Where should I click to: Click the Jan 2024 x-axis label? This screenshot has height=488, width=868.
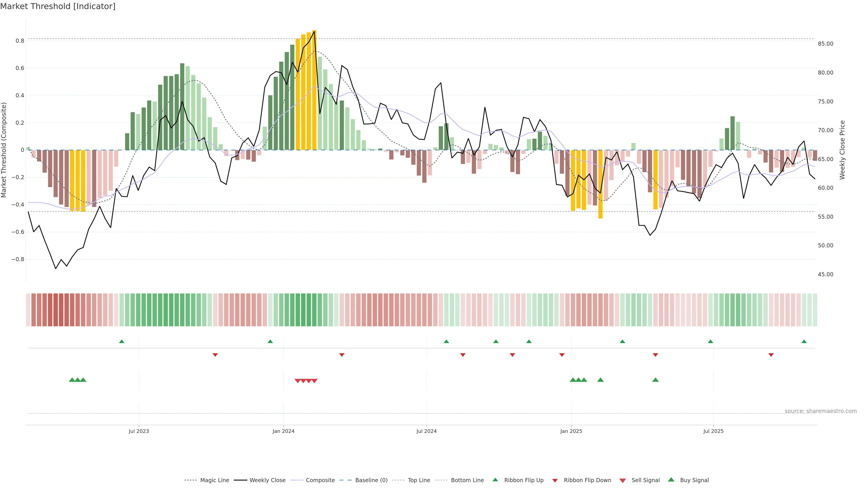point(283,431)
